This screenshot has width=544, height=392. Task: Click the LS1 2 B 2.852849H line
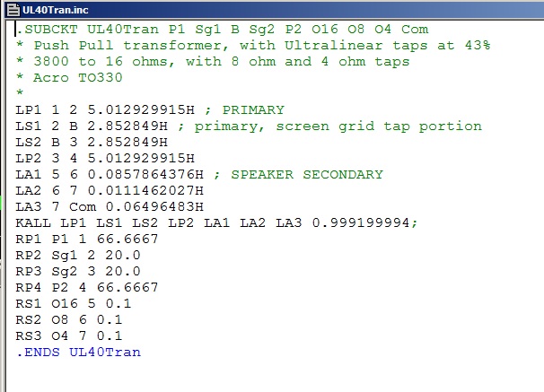pos(249,126)
